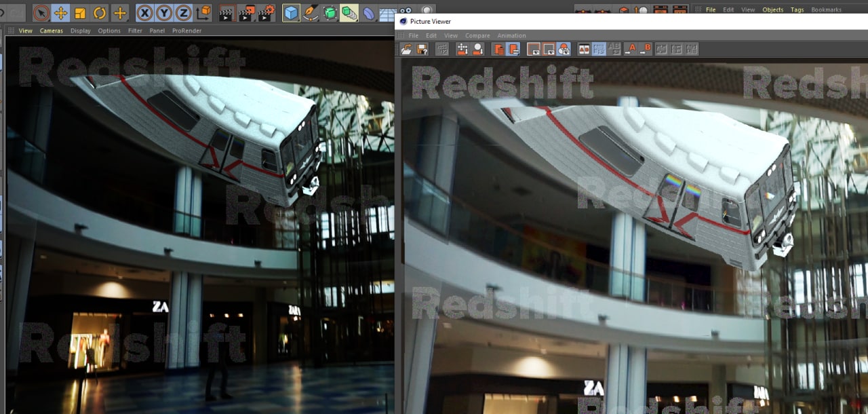Click second grayed compare layout icon

(x=677, y=49)
